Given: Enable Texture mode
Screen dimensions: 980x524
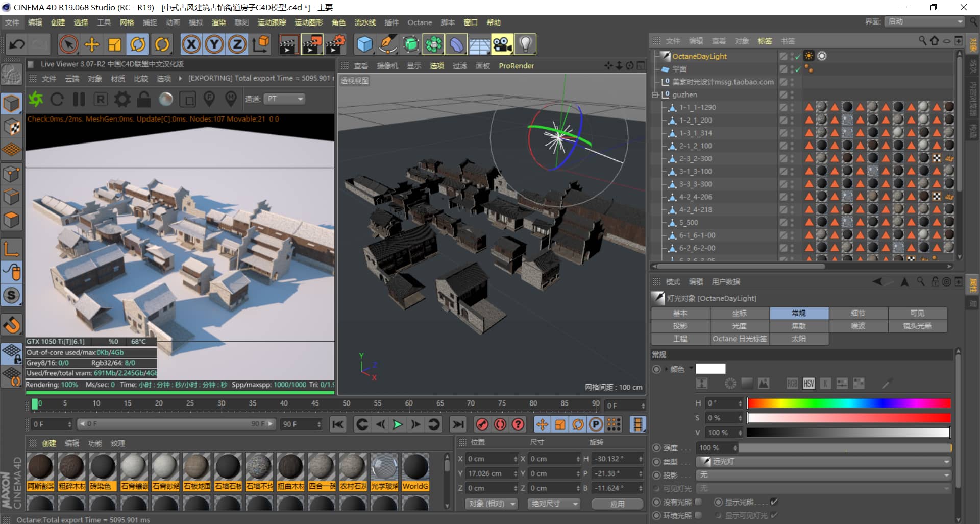Looking at the screenshot, I should [12, 127].
